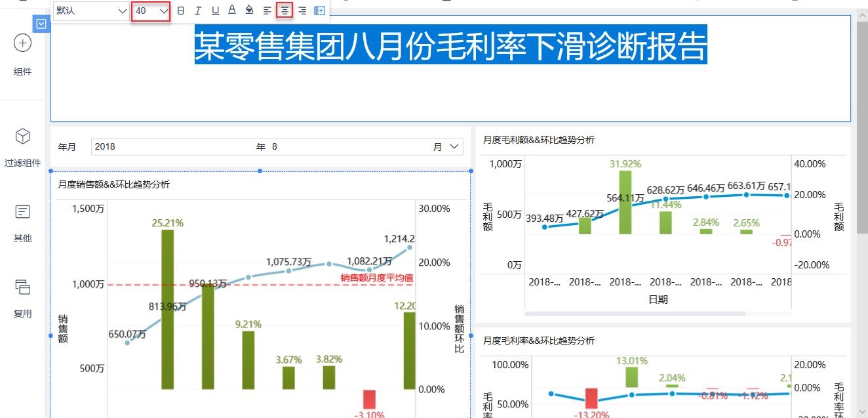The width and height of the screenshot is (868, 418).
Task: Click the 3.82% sales bar
Action: tap(328, 377)
